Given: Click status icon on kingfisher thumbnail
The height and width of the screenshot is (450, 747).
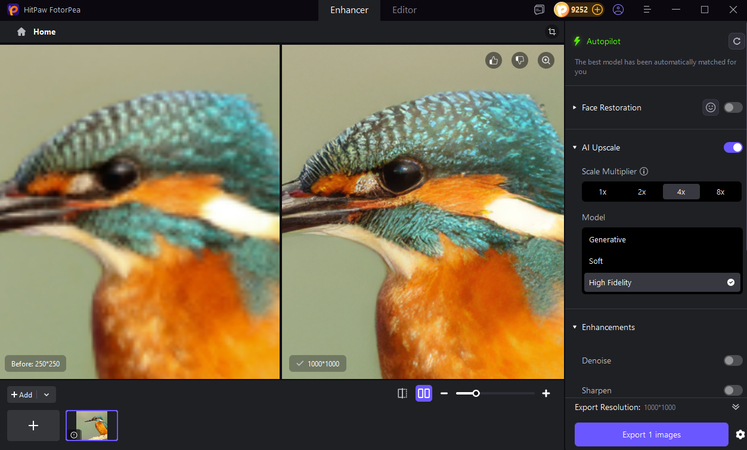Looking at the screenshot, I should pyautogui.click(x=74, y=435).
